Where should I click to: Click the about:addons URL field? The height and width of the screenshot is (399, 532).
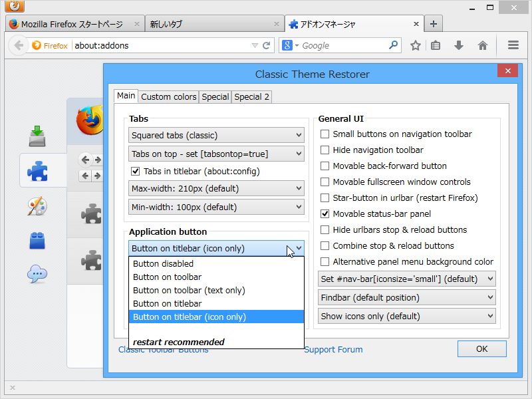coord(161,45)
